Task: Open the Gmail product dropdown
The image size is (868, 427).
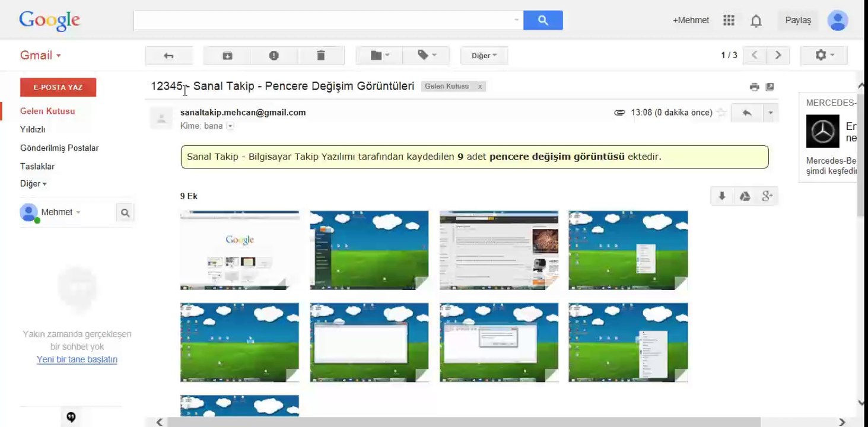Action: [x=40, y=55]
